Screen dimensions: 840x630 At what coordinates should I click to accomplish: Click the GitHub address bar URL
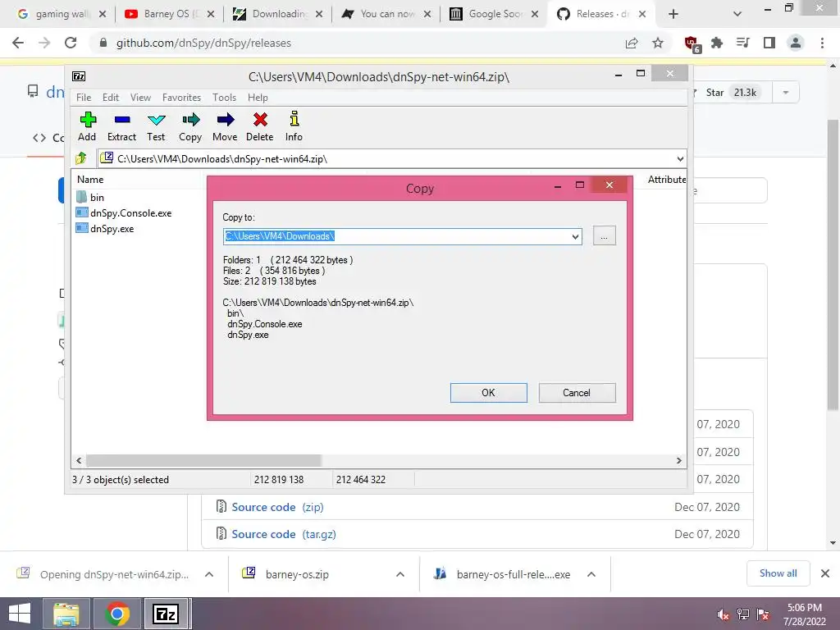tap(203, 43)
